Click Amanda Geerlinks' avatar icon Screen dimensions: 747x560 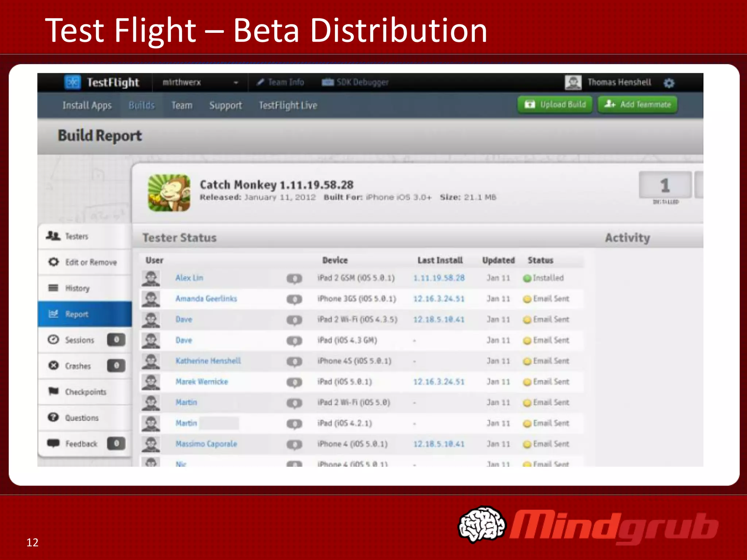[x=151, y=299]
